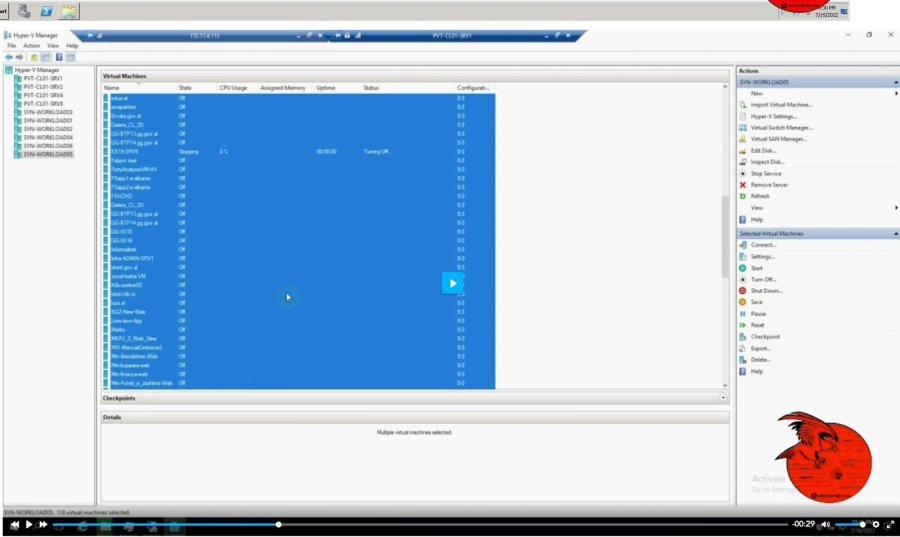Select the Hyper-V Manager root tree node
Viewport: 900px width, 537px height.
(x=37, y=70)
